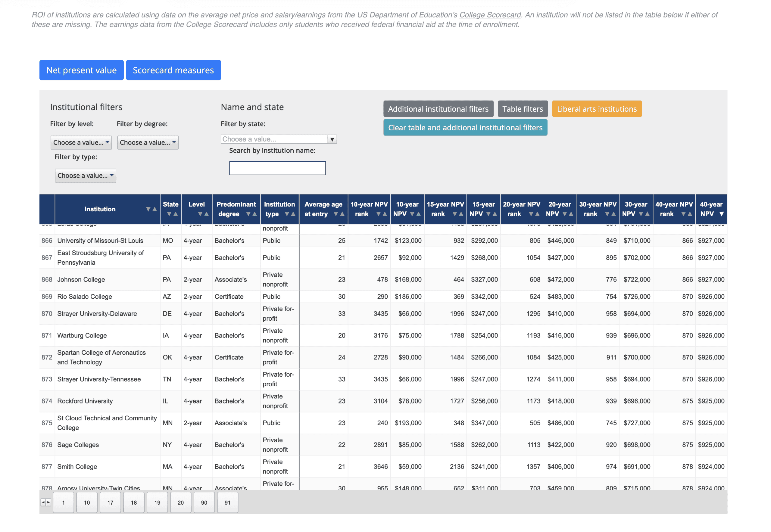The height and width of the screenshot is (532, 771).
Task: Open Table filters panel
Action: click(x=523, y=109)
